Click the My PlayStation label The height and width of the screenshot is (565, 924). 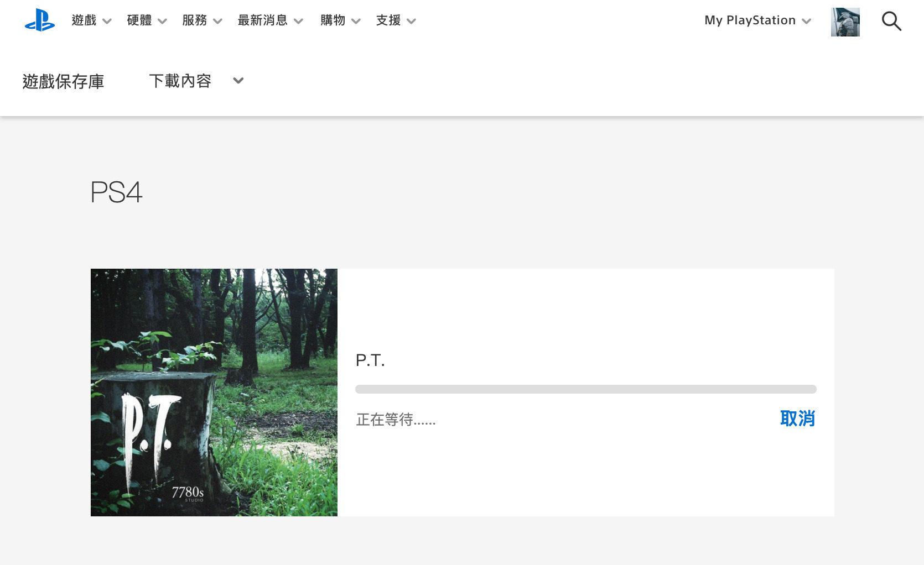(750, 20)
